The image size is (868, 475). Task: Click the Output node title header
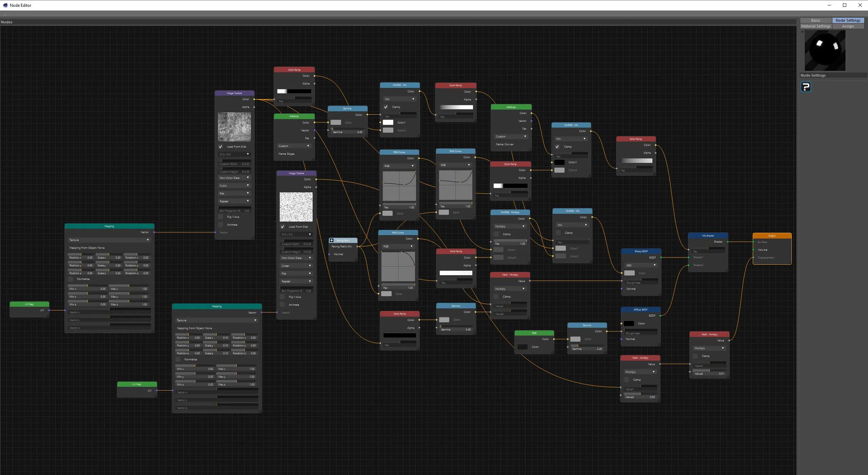coord(772,235)
